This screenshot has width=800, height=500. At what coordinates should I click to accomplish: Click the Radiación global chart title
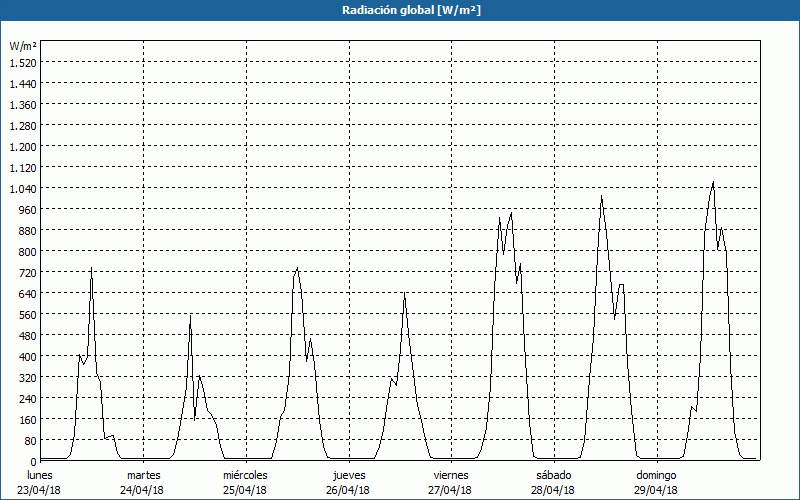[400, 9]
